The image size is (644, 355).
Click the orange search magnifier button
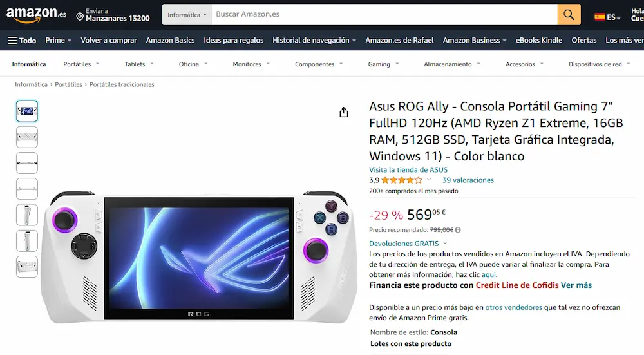pyautogui.click(x=569, y=15)
